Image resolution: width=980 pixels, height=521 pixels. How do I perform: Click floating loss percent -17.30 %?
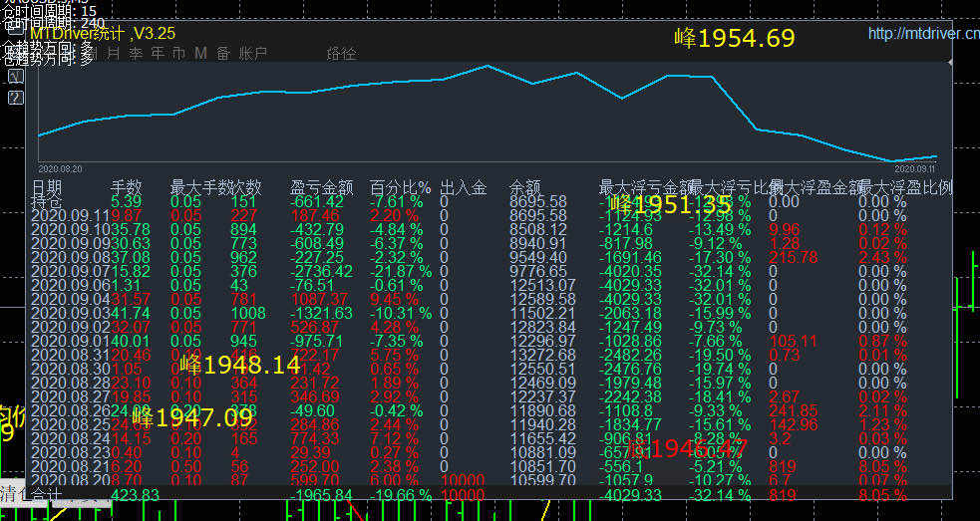720,257
